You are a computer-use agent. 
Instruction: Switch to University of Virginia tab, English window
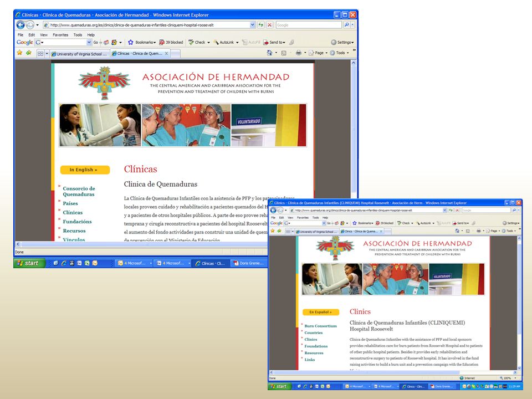(x=316, y=232)
